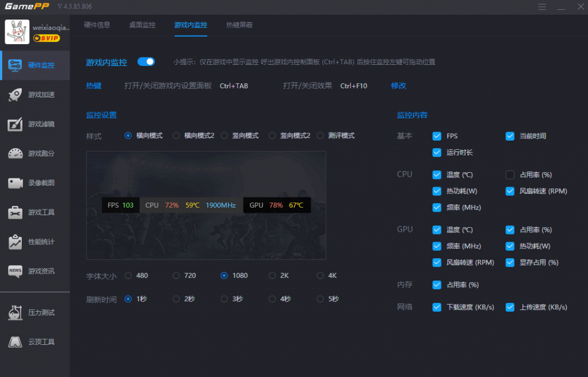
Task: Toggle the 运行时长 checkbox
Action: [436, 153]
